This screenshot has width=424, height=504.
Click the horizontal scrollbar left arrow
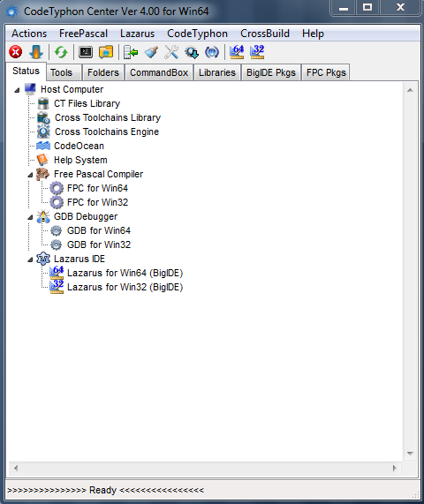16,468
